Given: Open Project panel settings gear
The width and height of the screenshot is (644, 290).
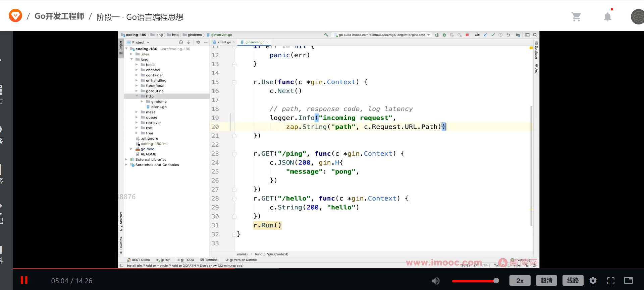Looking at the screenshot, I should click(198, 42).
